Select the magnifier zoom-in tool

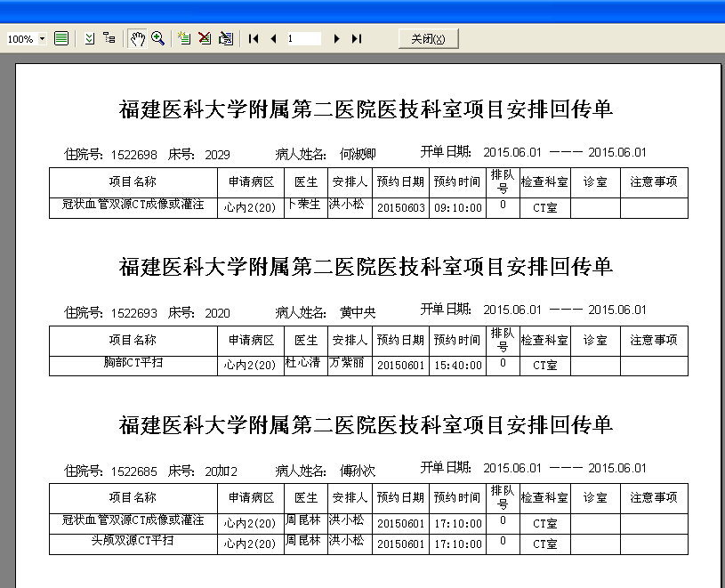(158, 38)
